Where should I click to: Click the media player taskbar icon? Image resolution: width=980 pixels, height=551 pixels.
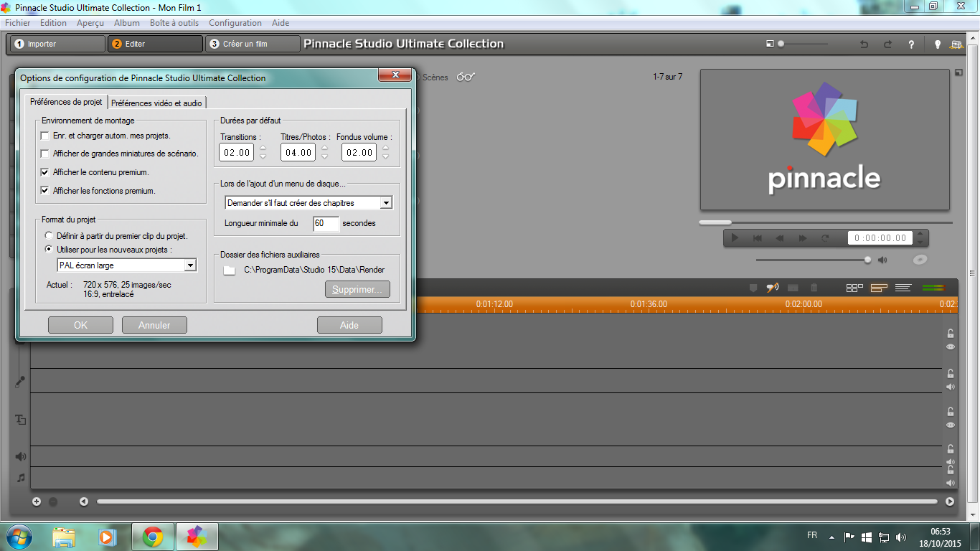tap(106, 536)
